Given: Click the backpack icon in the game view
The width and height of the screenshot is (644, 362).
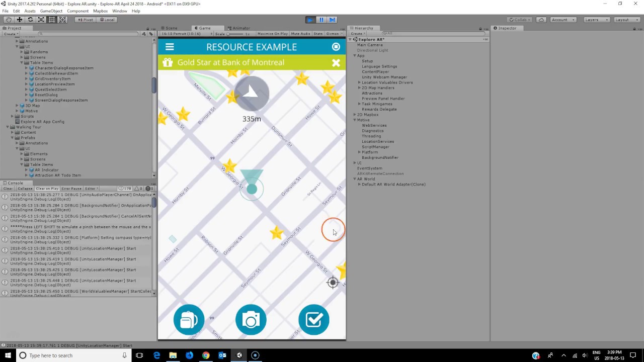Looking at the screenshot, I should pyautogui.click(x=189, y=320).
